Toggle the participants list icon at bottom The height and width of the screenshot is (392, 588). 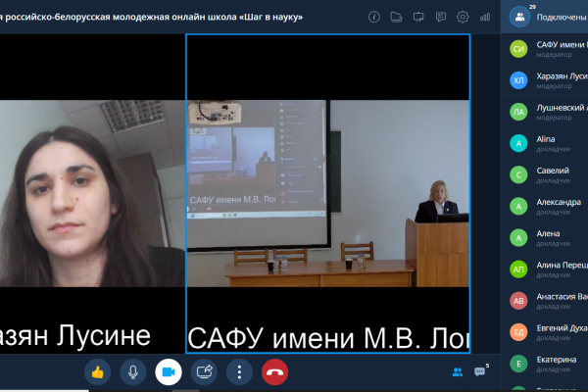457,371
